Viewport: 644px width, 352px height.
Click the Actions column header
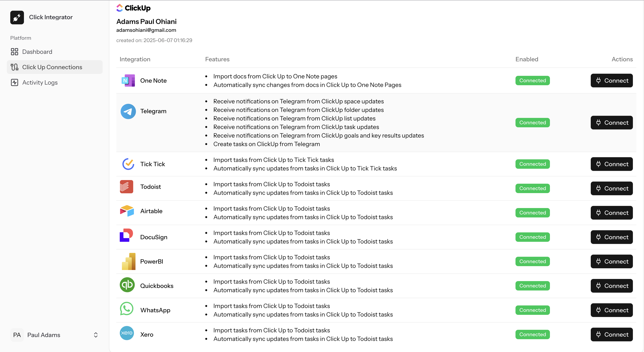pos(622,59)
